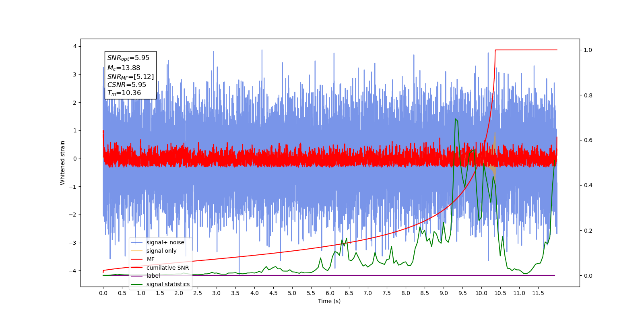Screen dimensions: 644x322
Task: Click the 1 tick label on the left strain axis
Action: coord(75,130)
